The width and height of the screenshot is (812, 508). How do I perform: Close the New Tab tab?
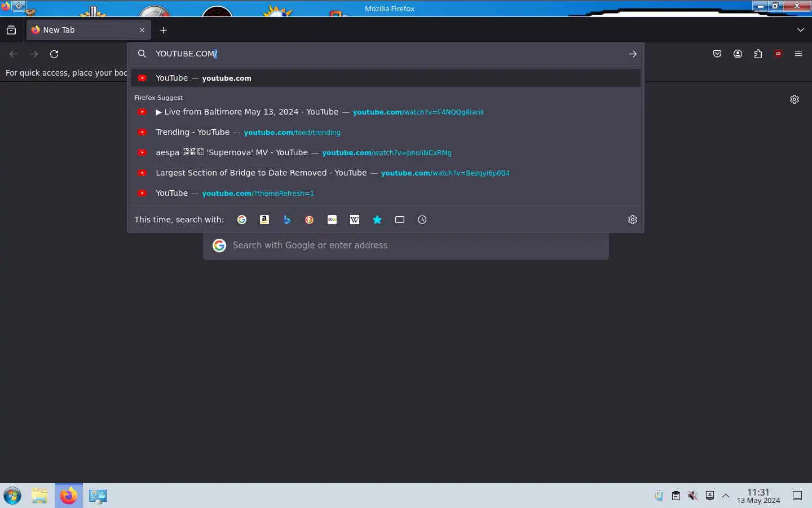click(x=142, y=30)
